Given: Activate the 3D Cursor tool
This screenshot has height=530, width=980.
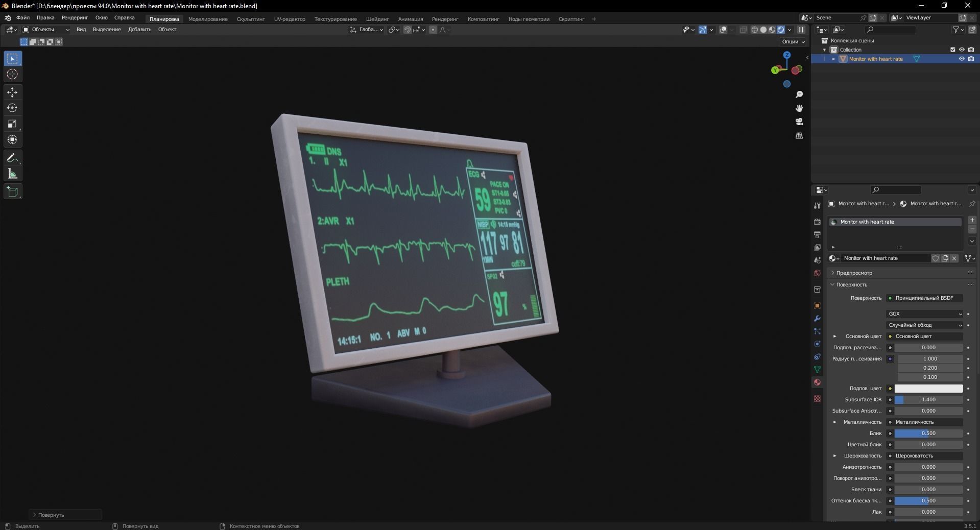Looking at the screenshot, I should pos(13,75).
